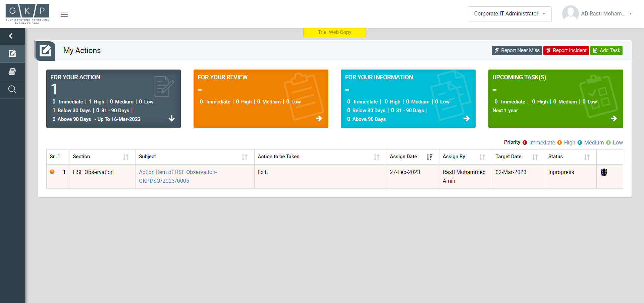The width and height of the screenshot is (644, 303).
Task: Open the book icon in sidebar
Action: [x=12, y=72]
